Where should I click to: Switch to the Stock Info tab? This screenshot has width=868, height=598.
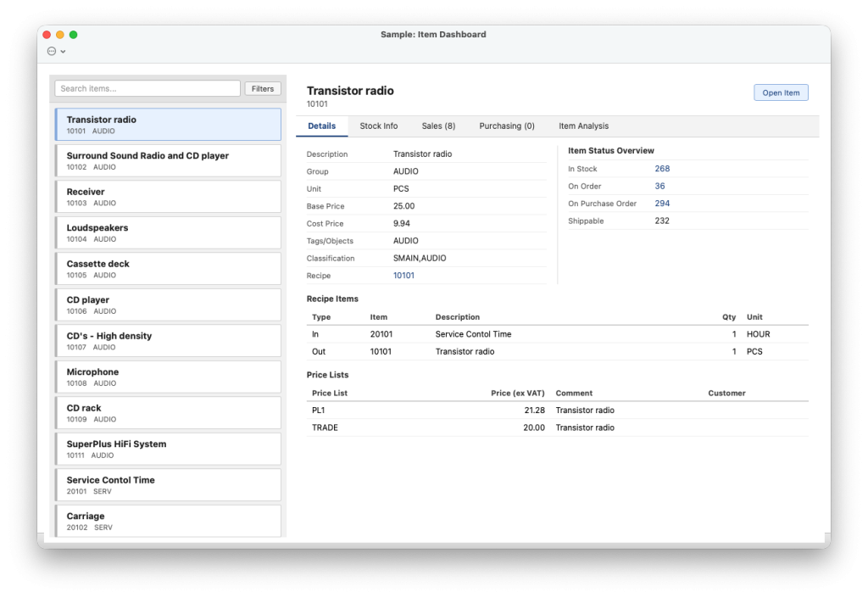pos(379,126)
